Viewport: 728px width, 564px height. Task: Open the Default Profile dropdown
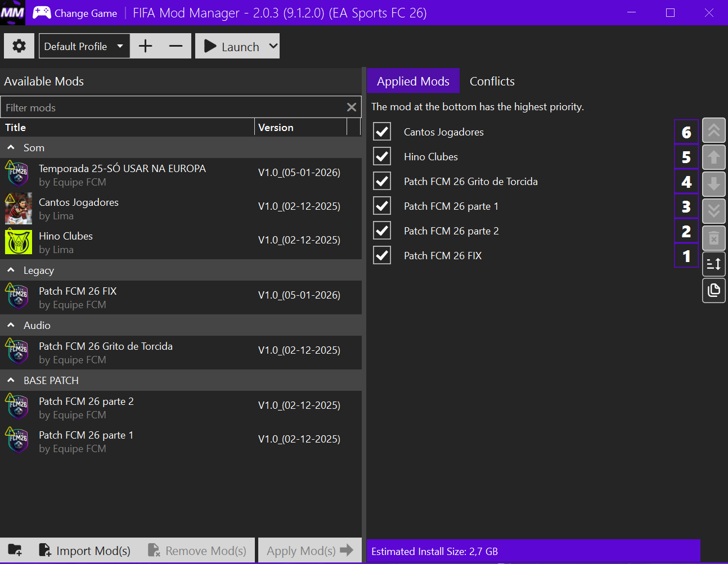tap(84, 46)
